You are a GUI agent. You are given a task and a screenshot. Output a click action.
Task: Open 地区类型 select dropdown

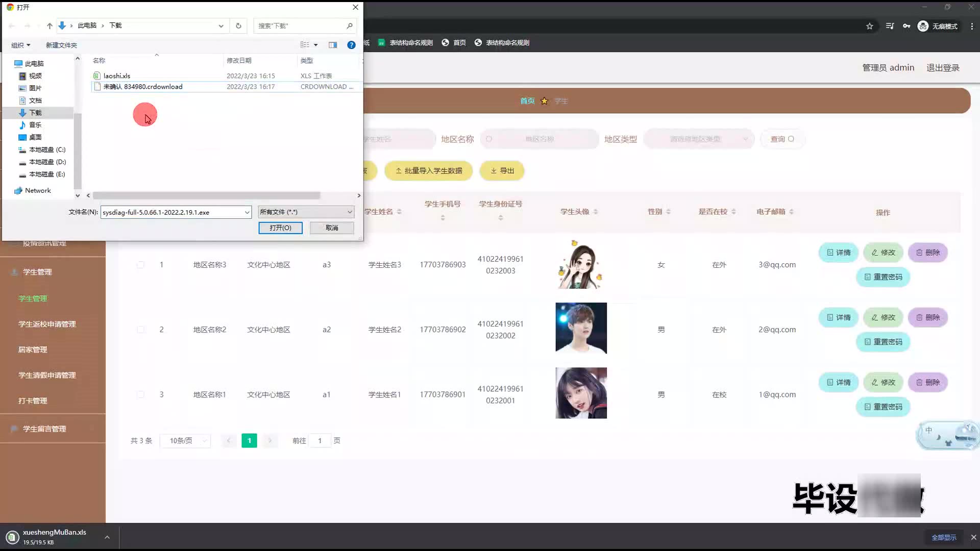click(x=699, y=139)
